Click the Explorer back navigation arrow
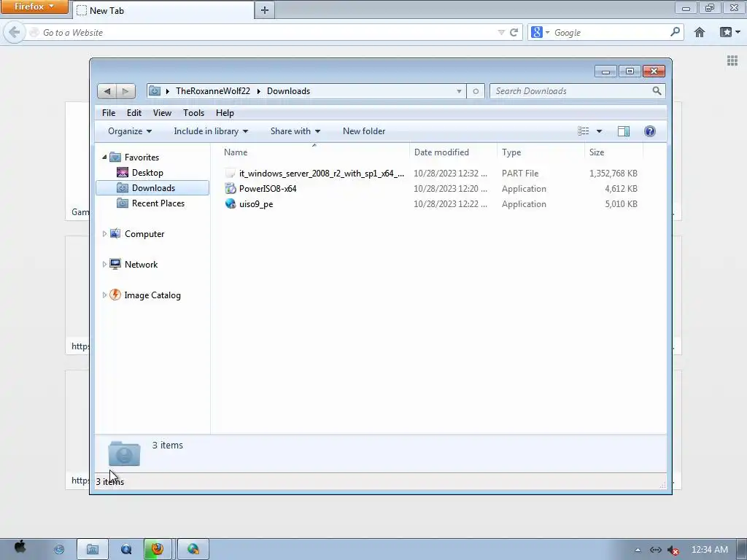747x560 pixels. (x=107, y=91)
